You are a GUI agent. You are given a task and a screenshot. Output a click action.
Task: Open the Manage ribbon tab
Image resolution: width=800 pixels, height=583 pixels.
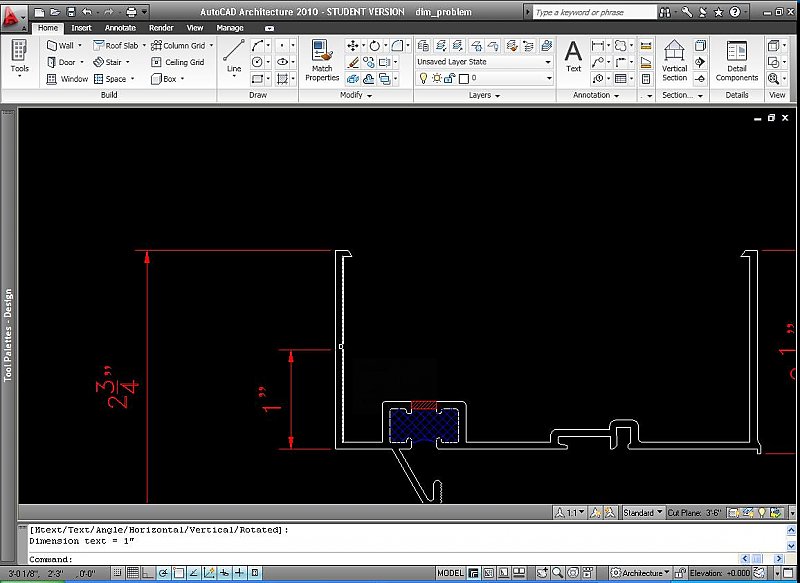(230, 28)
